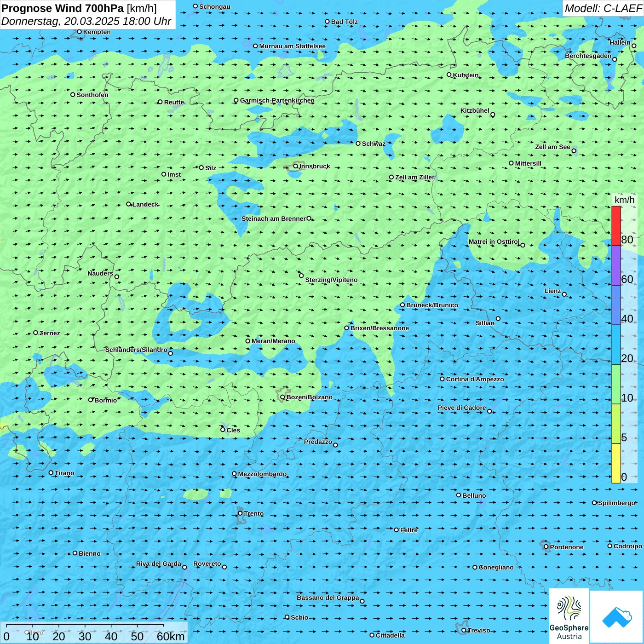Click the Kitzbühel city marker
Viewport: 644px width, 644px height.
click(x=493, y=115)
